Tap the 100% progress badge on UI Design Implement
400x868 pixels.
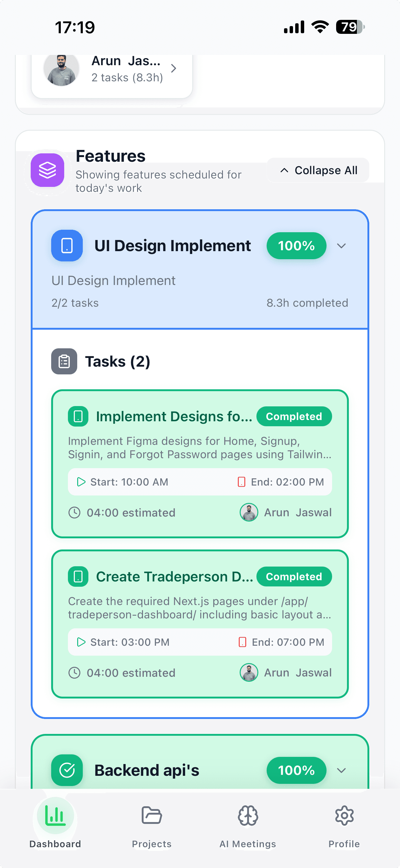coord(296,246)
